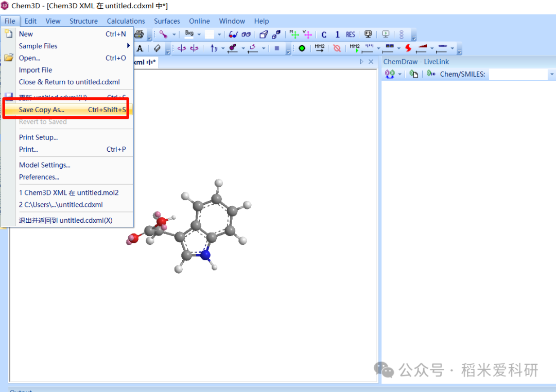Open the Calculations menu
Screen dimensions: 556x392
[126, 21]
